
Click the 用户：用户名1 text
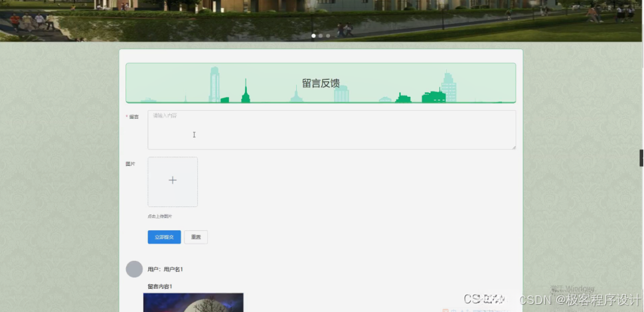pyautogui.click(x=165, y=270)
